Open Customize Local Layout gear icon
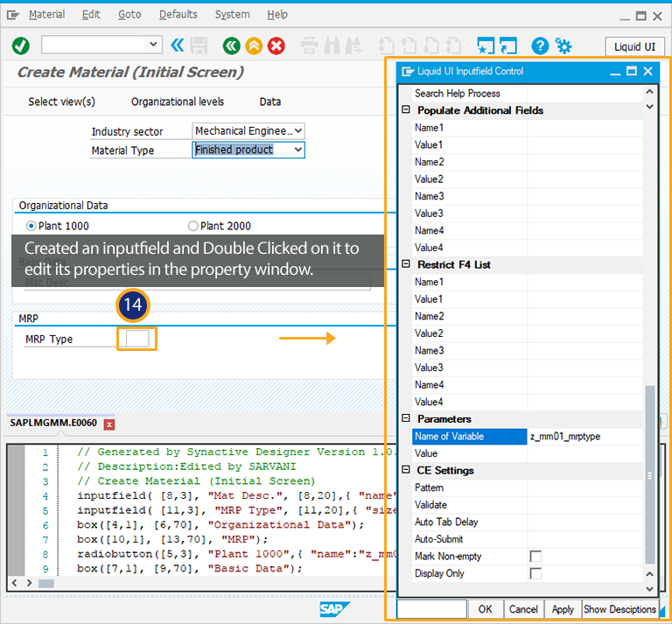 [563, 46]
